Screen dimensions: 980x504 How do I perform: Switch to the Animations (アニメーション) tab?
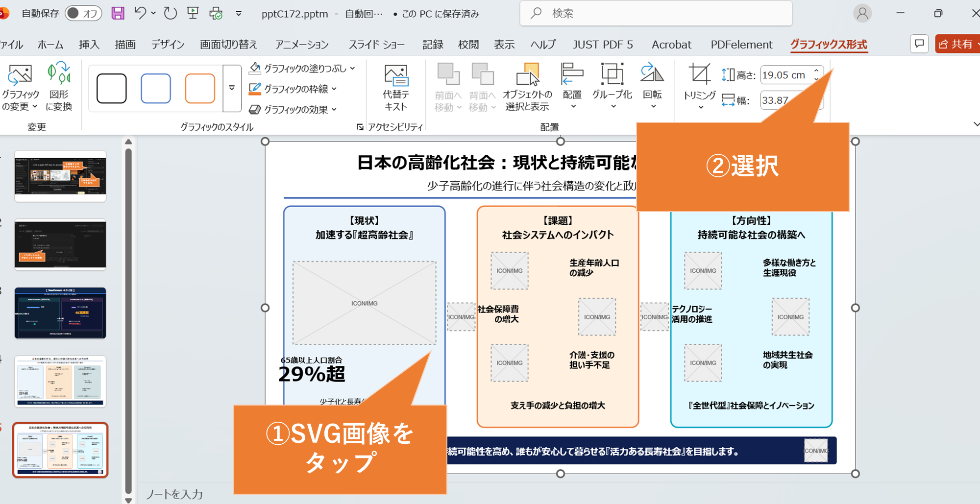[x=302, y=45]
